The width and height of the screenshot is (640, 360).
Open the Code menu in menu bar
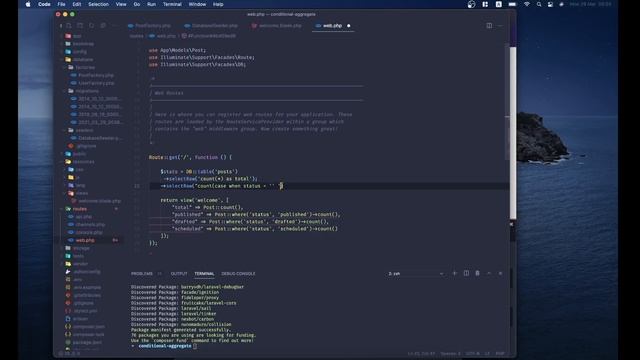click(44, 4)
